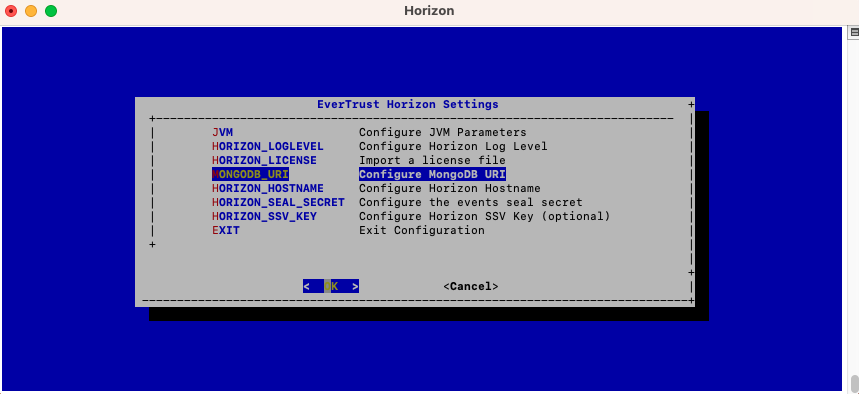
Task: Click the Horizon window title
Action: point(429,10)
